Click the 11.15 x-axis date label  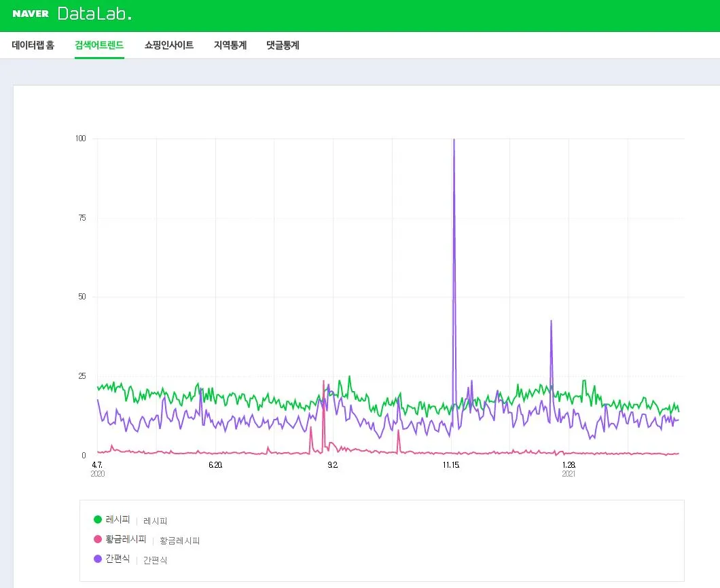pos(451,465)
